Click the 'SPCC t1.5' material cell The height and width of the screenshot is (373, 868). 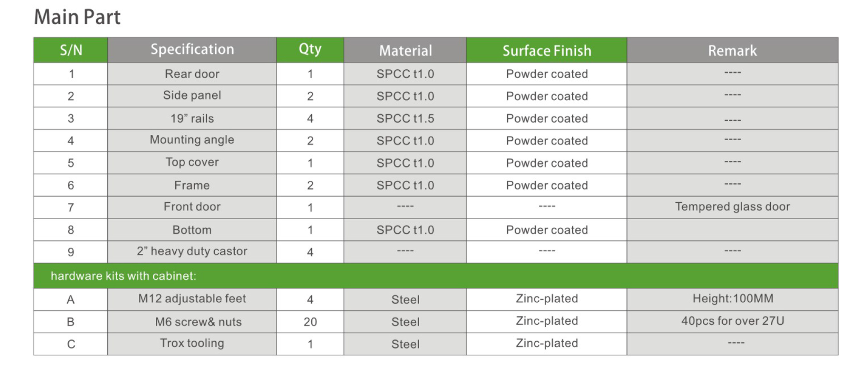[405, 119]
